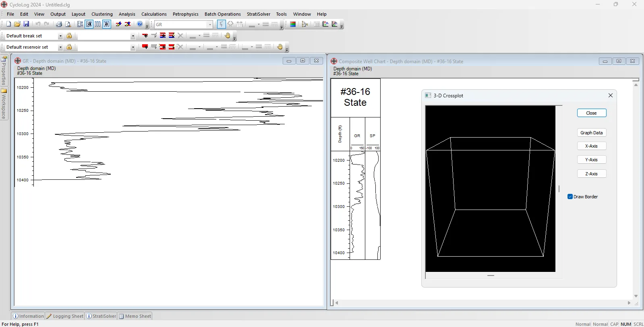Image resolution: width=644 pixels, height=327 pixels.
Task: Open the StratiSolver menu in the menu bar
Action: 259,14
